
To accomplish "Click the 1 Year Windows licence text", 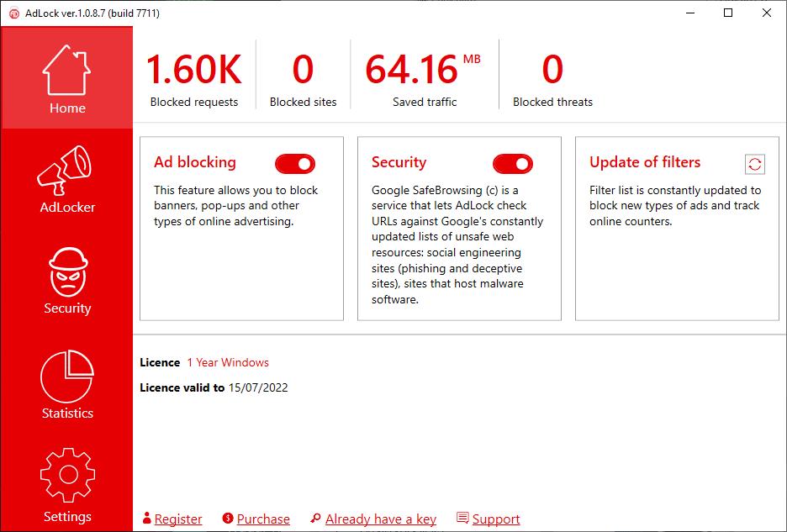I will point(228,363).
